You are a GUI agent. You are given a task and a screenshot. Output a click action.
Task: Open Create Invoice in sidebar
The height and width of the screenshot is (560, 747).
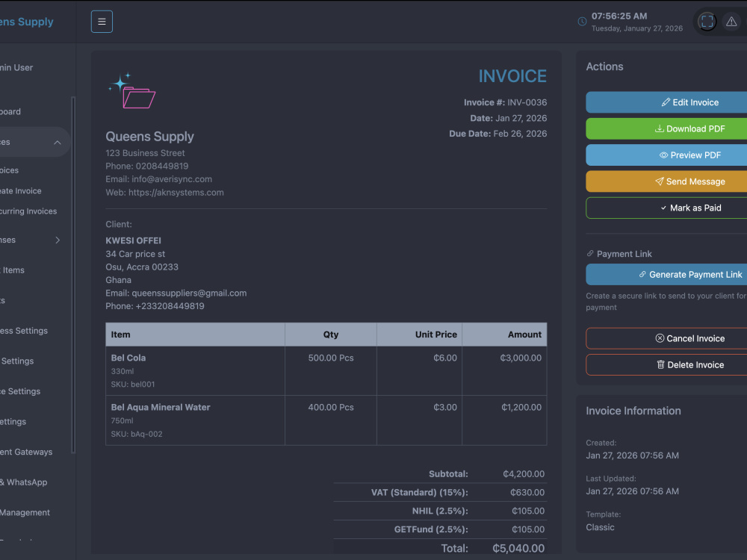[x=21, y=191]
